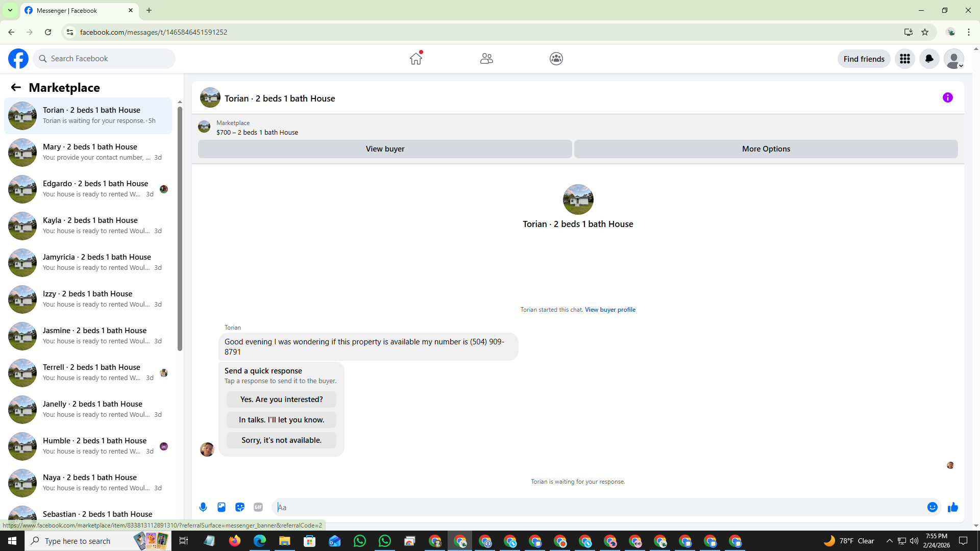This screenshot has width=980, height=551.
Task: Open Facebook notifications bell
Action: 929,59
